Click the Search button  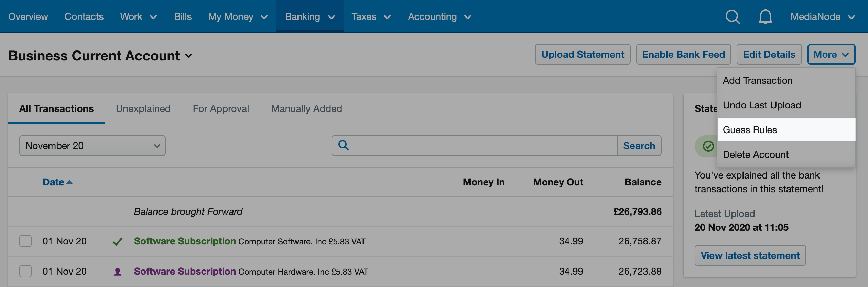click(639, 146)
